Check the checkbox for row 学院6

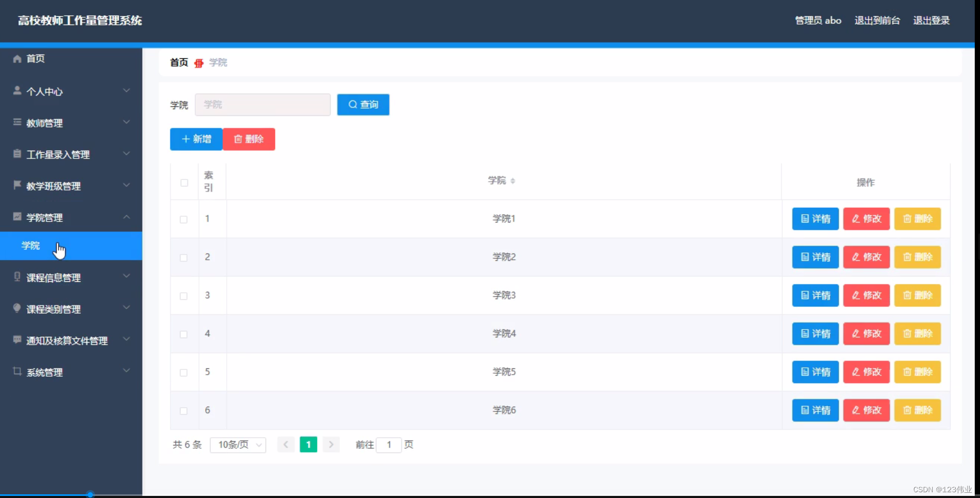tap(184, 411)
